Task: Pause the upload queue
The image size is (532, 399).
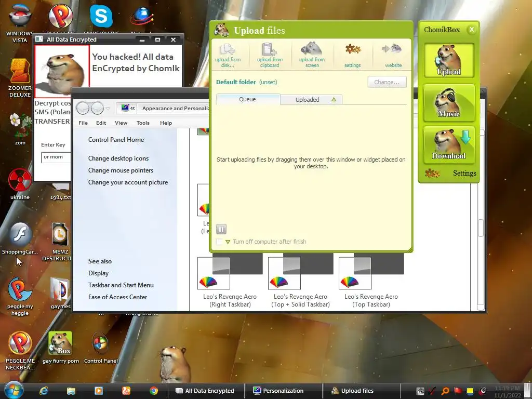Action: coord(221,229)
